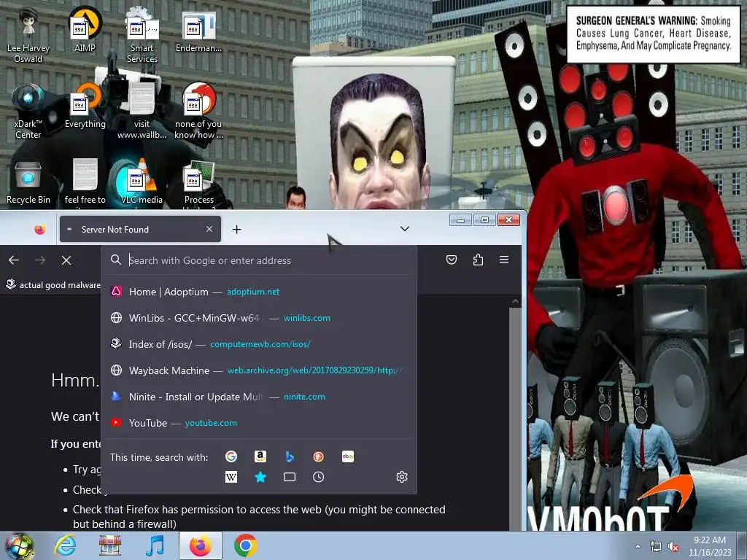Select the Lee Harvey Oswald desktop icon
Viewport: 747px width, 560px height.
coord(28,35)
